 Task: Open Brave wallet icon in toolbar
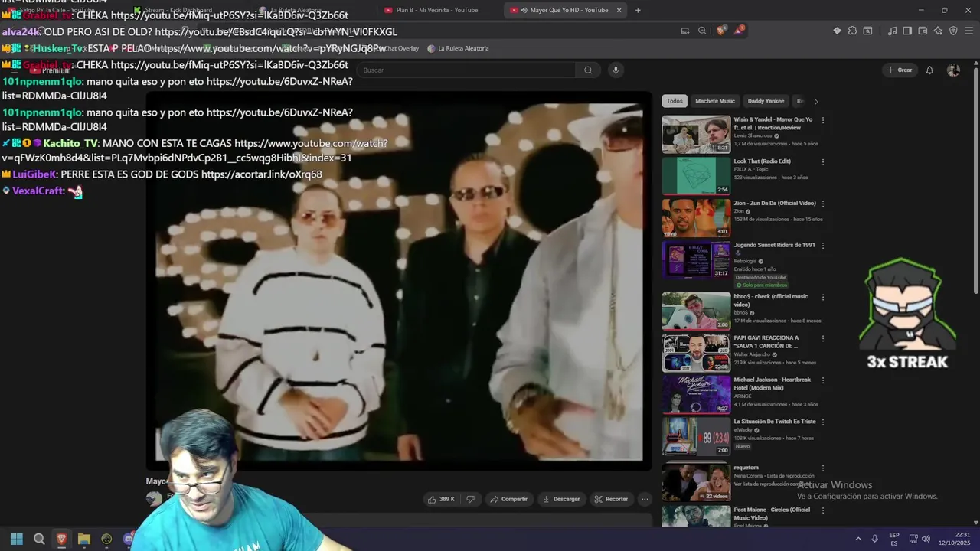pos(923,31)
